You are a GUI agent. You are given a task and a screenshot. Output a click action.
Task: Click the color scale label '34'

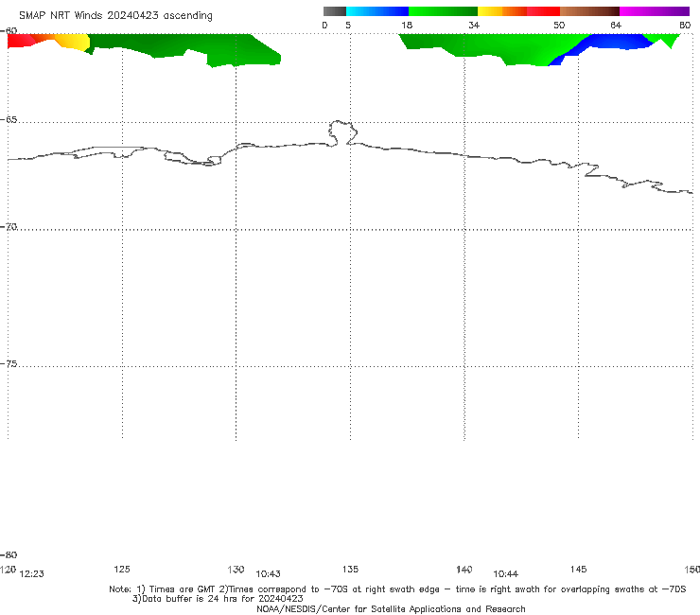click(474, 25)
